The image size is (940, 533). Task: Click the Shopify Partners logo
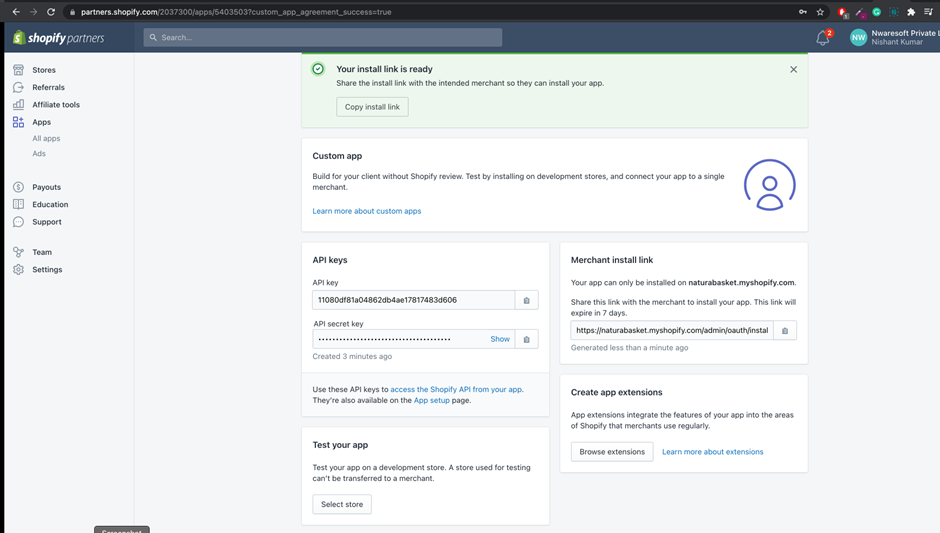point(58,38)
